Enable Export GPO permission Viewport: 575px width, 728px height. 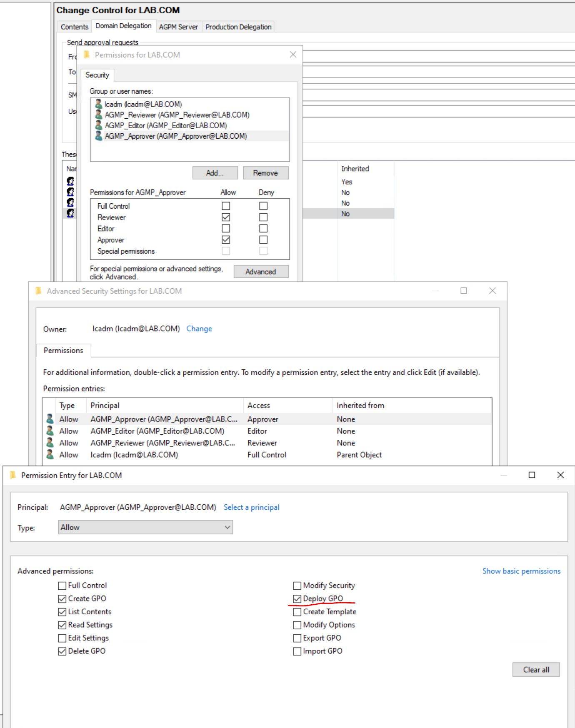pos(297,638)
